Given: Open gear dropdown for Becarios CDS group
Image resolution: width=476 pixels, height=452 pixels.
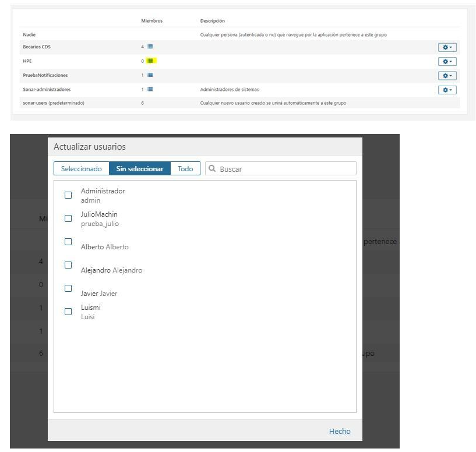Looking at the screenshot, I should tap(447, 47).
